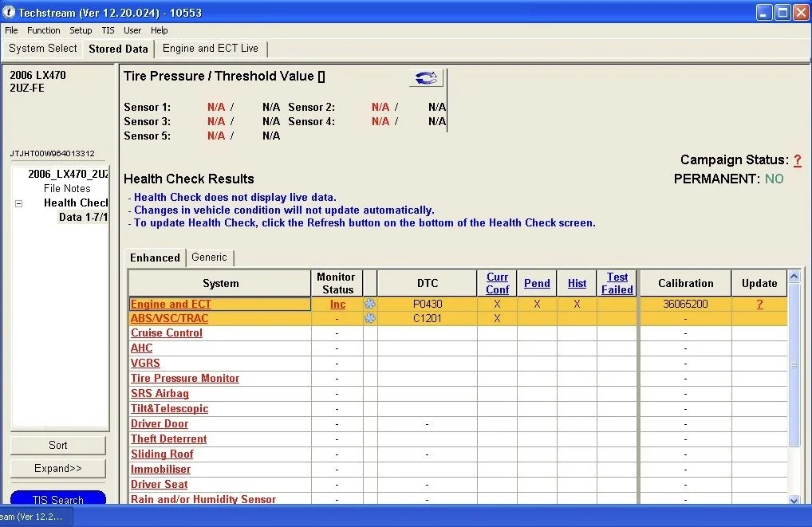The width and height of the screenshot is (812, 527).
Task: Open the Update question mark for Engine and ECT
Action: pos(759,304)
